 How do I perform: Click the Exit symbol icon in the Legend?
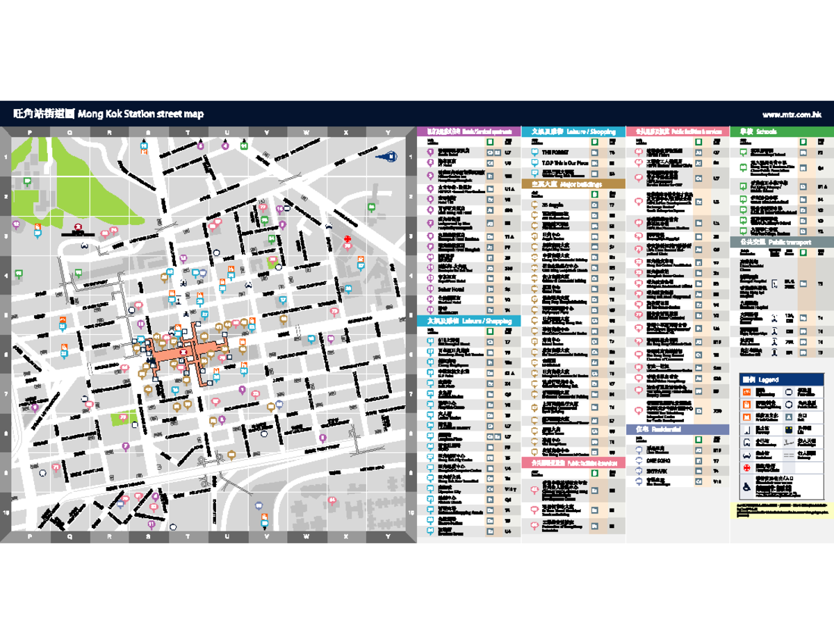point(789,417)
